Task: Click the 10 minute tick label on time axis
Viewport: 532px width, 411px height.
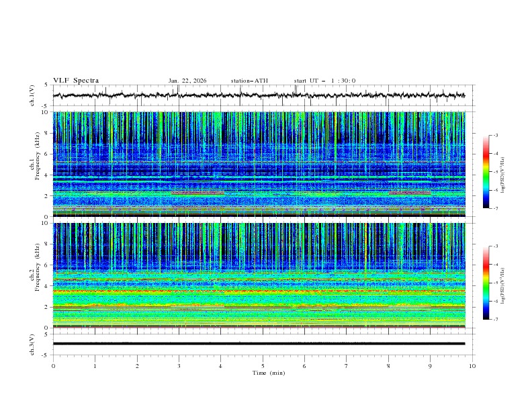Action: 472,366
